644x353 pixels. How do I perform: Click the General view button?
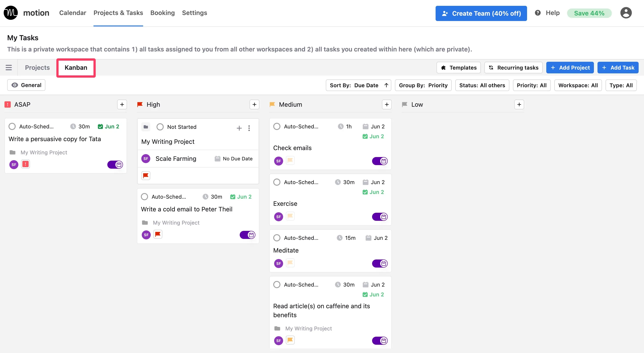click(26, 85)
